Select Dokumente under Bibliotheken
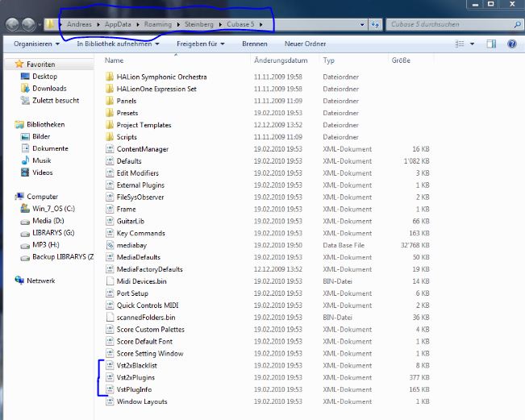The image size is (525, 420). pyautogui.click(x=50, y=148)
